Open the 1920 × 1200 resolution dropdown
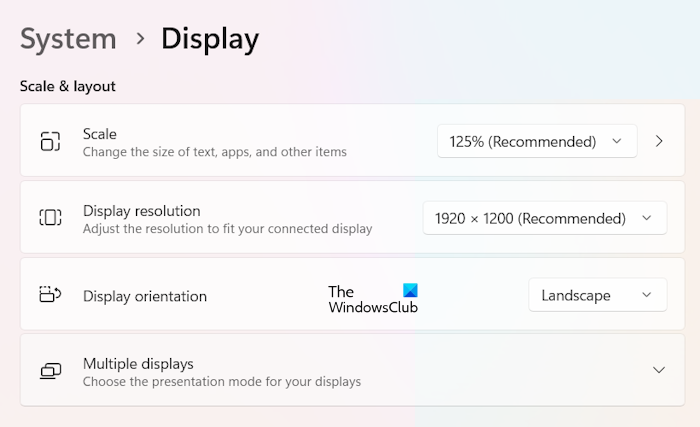The width and height of the screenshot is (700, 427). click(x=544, y=218)
